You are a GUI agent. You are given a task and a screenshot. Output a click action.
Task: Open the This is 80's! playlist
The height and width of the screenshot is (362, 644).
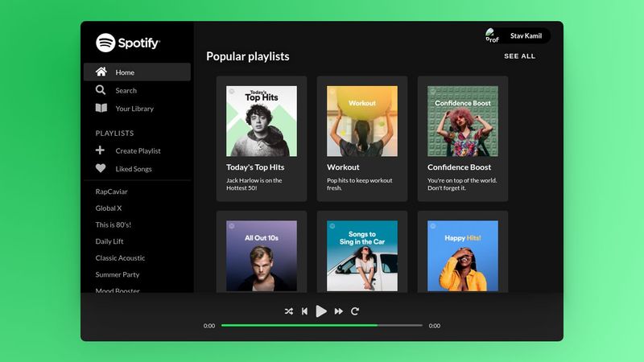click(x=113, y=224)
